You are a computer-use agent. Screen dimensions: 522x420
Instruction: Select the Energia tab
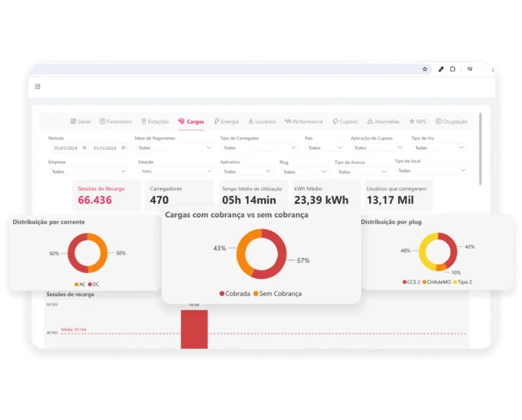click(226, 122)
